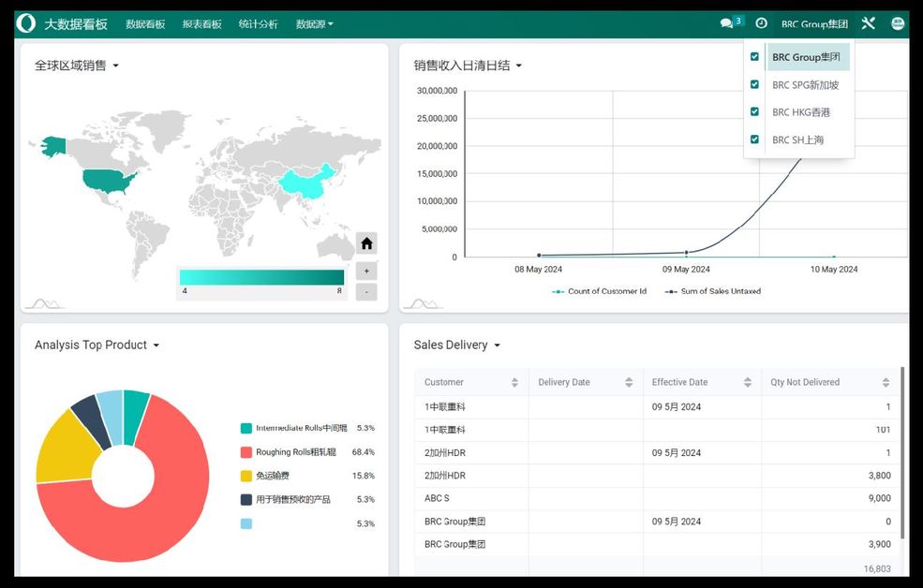Viewport: 923px width, 588px height.
Task: Click Sales Delivery table scrollbar
Action: click(902, 451)
